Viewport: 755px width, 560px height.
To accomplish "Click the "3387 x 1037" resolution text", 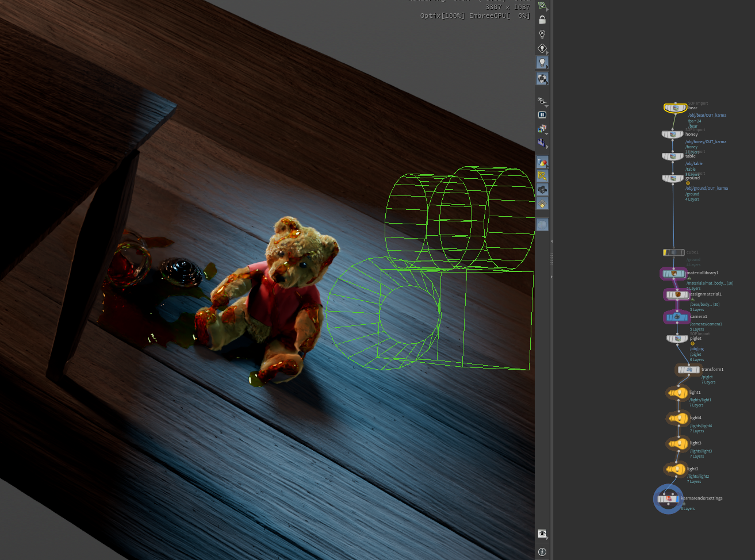I will [508, 7].
